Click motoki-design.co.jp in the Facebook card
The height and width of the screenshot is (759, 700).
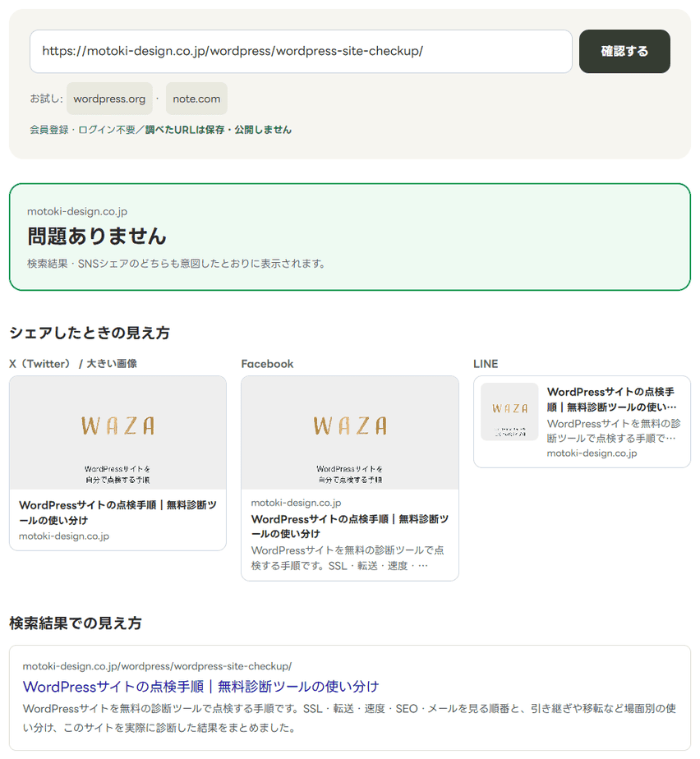click(x=296, y=503)
